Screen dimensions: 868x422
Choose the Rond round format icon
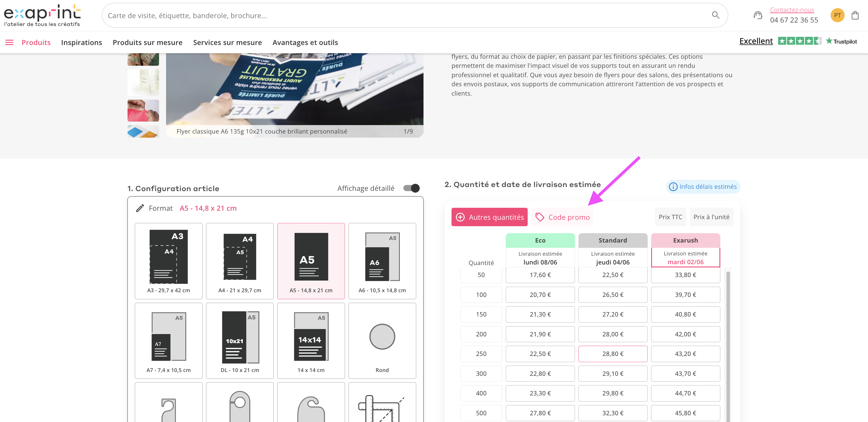click(x=382, y=340)
